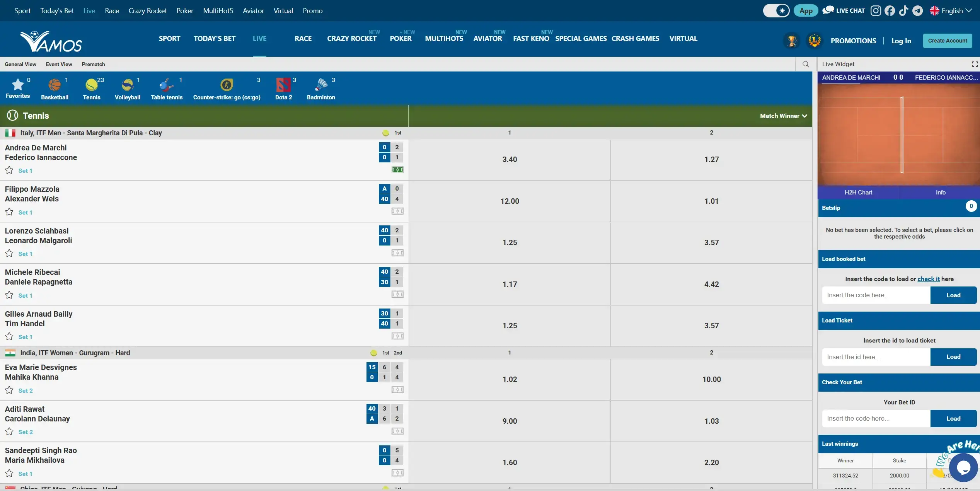Viewport: 980px width, 491px height.
Task: Star the Andrea De Marchi match as favorite
Action: coord(10,170)
